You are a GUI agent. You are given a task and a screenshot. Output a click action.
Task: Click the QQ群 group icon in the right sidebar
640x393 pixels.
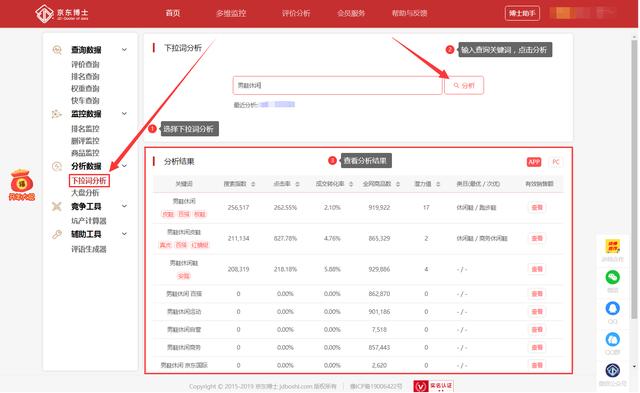[x=613, y=340]
